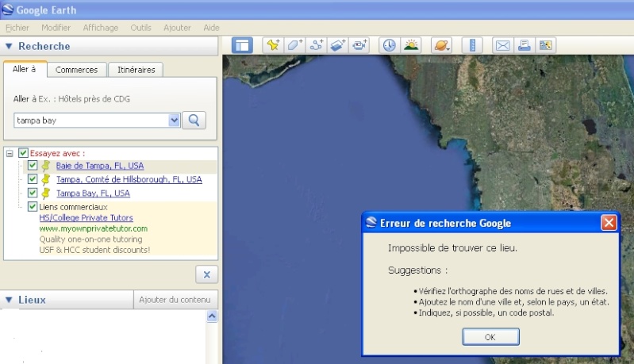Show historical imagery clock icon
Image resolution: width=634 pixels, height=364 pixels.
pyautogui.click(x=390, y=45)
